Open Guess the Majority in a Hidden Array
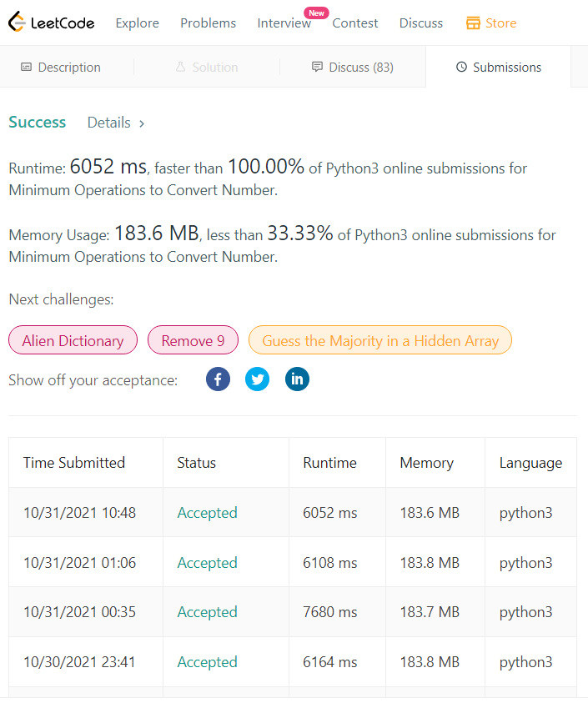The image size is (588, 703). pos(380,340)
